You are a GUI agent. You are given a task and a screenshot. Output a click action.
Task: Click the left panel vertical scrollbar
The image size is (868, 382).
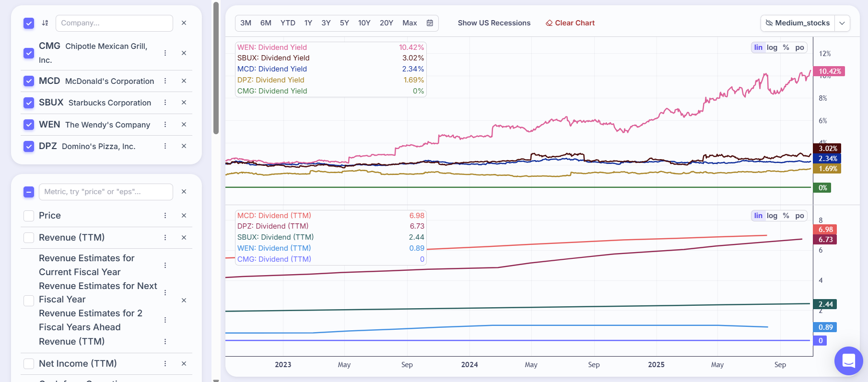click(x=216, y=68)
